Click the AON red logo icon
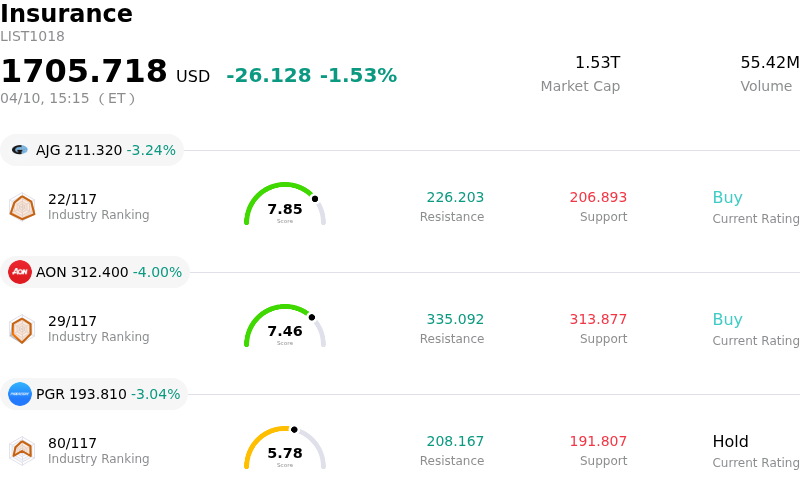 [20, 272]
